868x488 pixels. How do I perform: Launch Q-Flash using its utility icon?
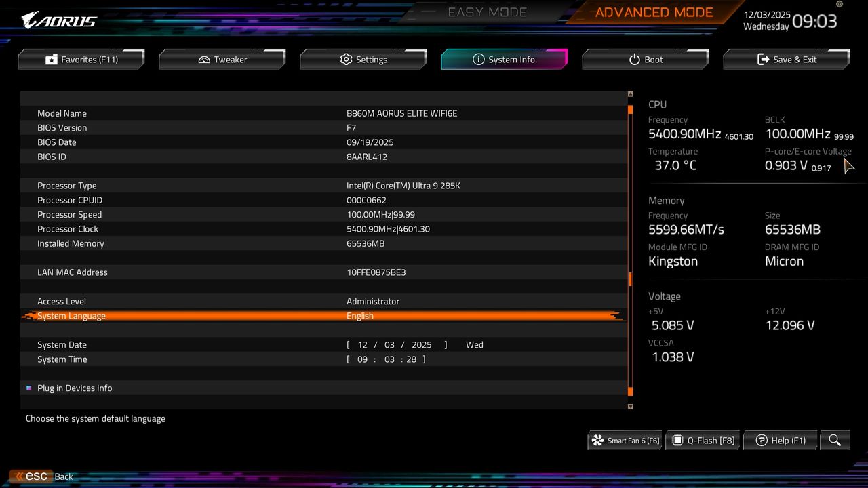[x=677, y=440]
